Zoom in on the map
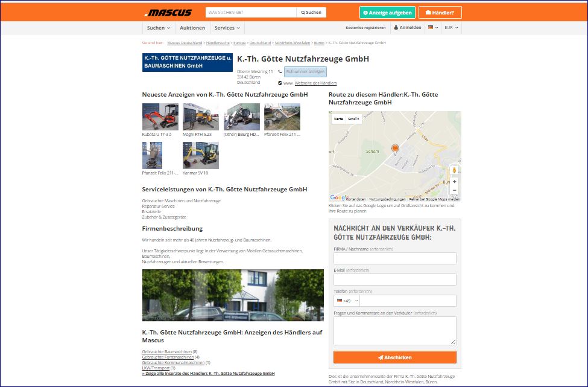 [x=454, y=182]
